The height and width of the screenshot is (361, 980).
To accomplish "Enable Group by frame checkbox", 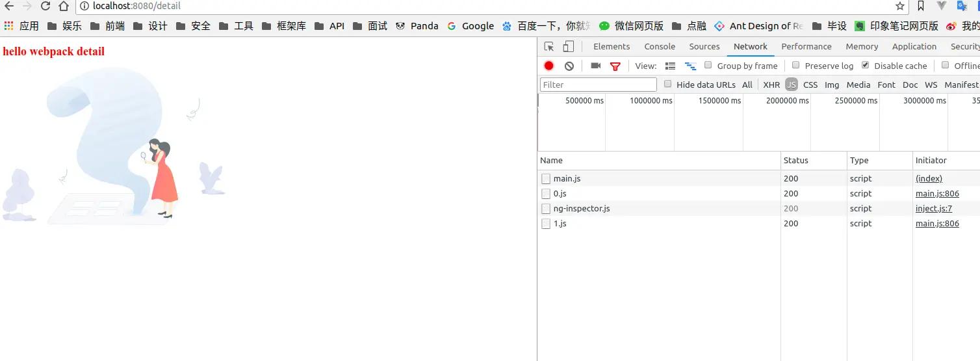I will pyautogui.click(x=708, y=65).
